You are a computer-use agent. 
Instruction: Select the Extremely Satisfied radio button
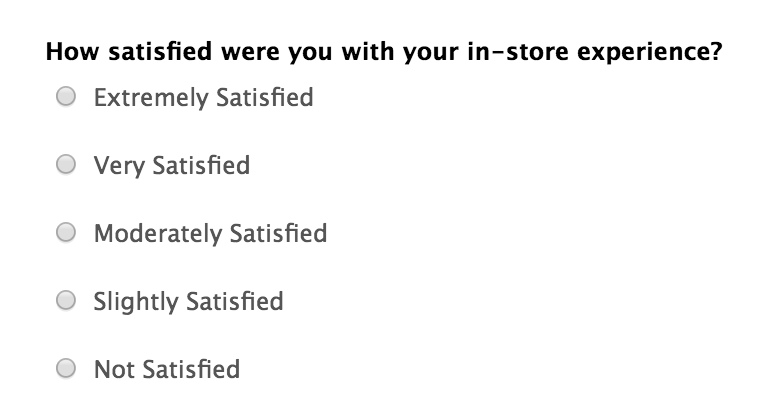click(x=66, y=96)
